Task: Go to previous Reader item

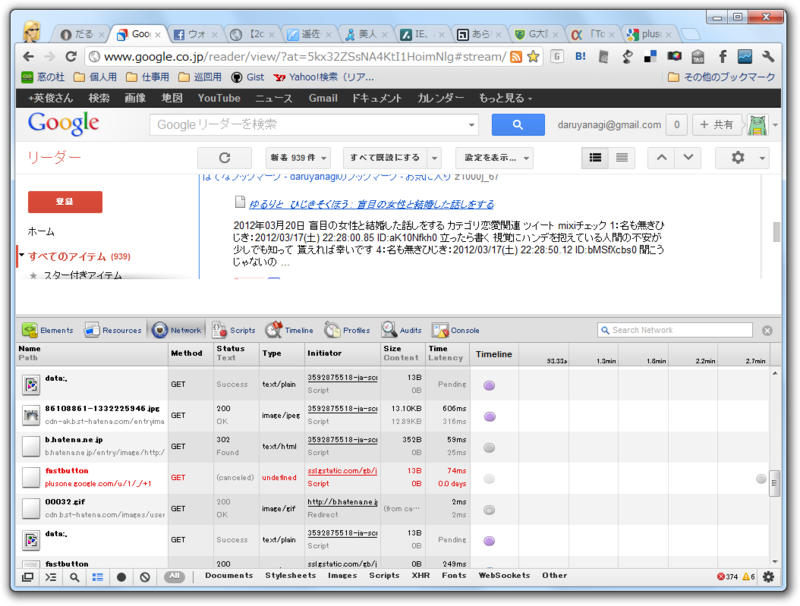Action: [661, 158]
